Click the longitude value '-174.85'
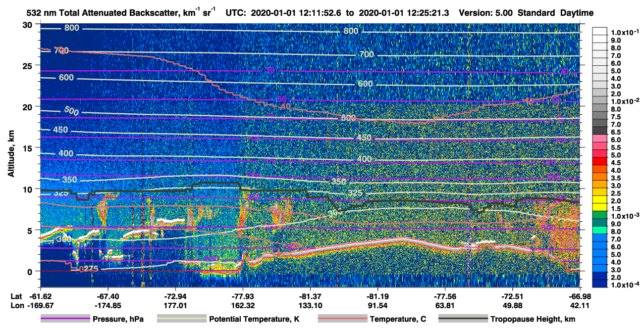Image resolution: width=644 pixels, height=330 pixels. pyautogui.click(x=107, y=305)
